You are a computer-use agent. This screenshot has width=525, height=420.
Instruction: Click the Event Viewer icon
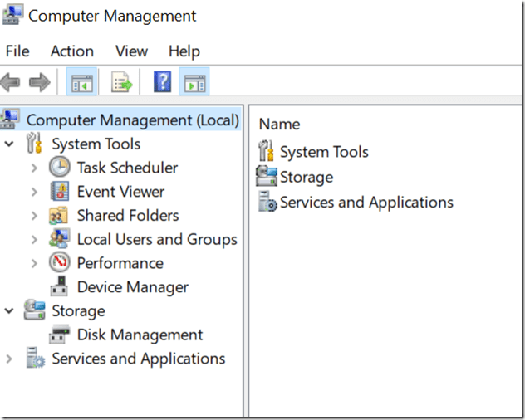[59, 192]
